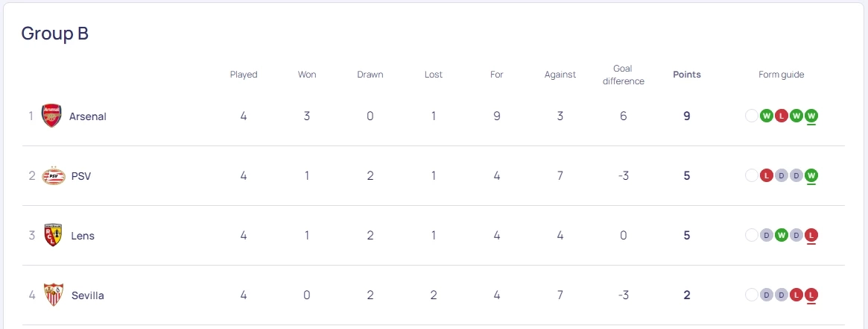Click Lens's green win form badge
The height and width of the screenshot is (329, 868).
coord(781,235)
